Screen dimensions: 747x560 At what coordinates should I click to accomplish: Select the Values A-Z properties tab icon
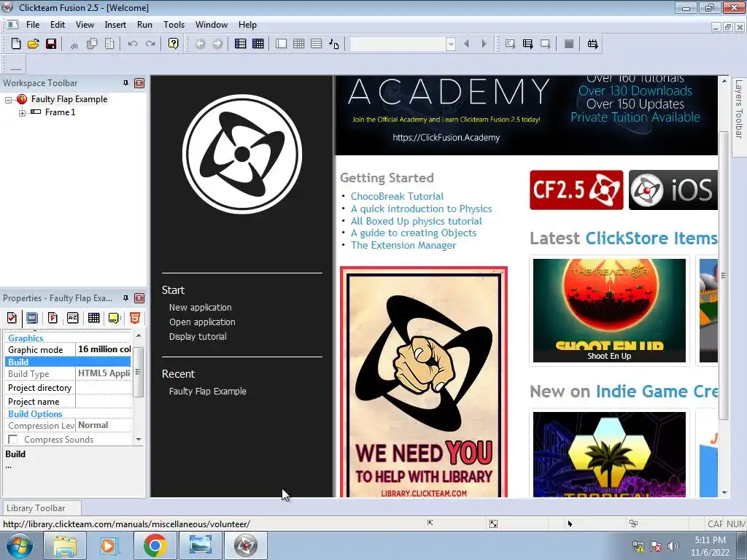72,318
